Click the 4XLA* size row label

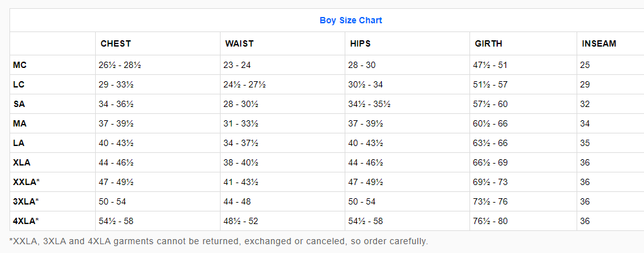click(26, 221)
